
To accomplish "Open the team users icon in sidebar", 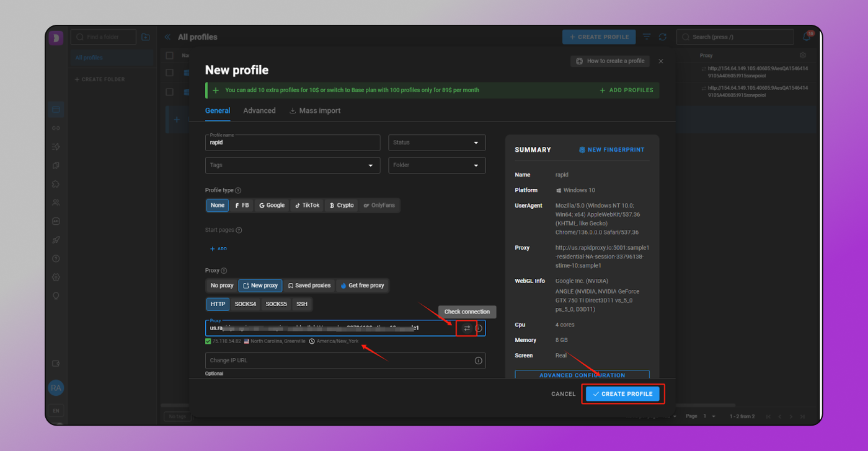I will coord(56,203).
